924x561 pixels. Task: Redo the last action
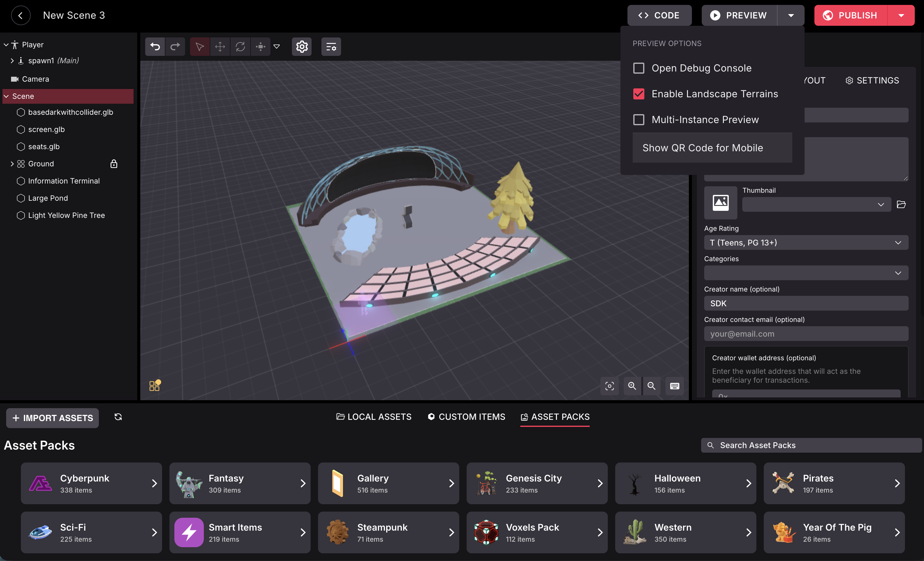click(175, 47)
